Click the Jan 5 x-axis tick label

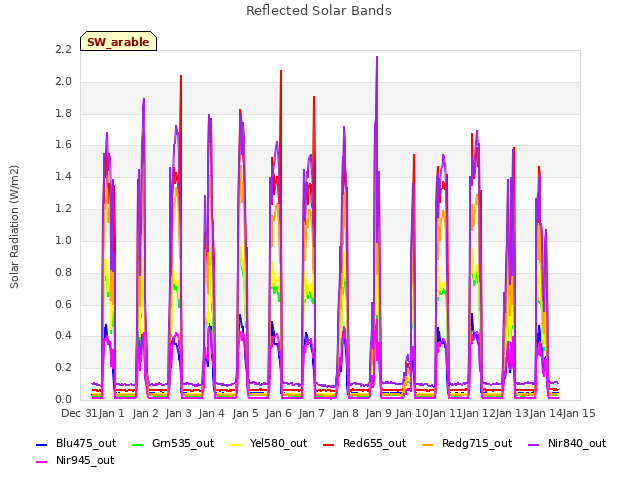(246, 413)
